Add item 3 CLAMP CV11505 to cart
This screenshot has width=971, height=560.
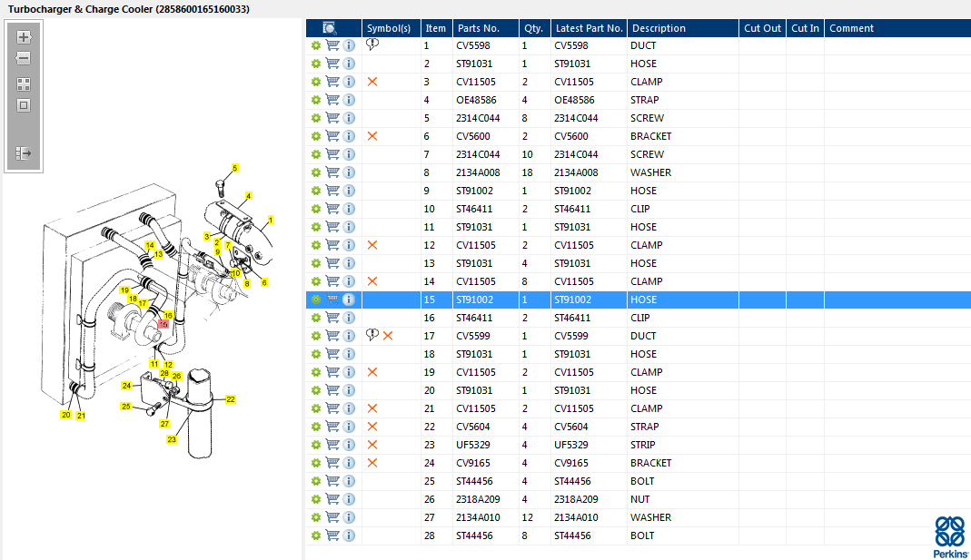pos(332,82)
